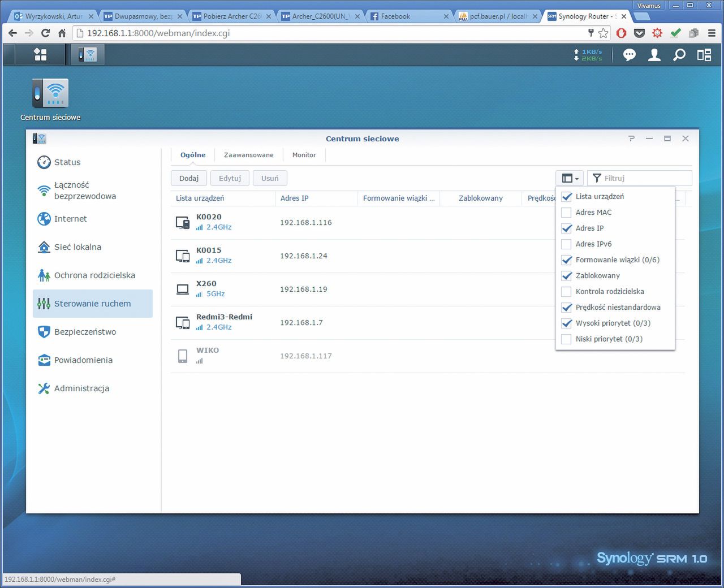724x588 pixels.
Task: Enable the Adres MAC column
Action: (566, 212)
